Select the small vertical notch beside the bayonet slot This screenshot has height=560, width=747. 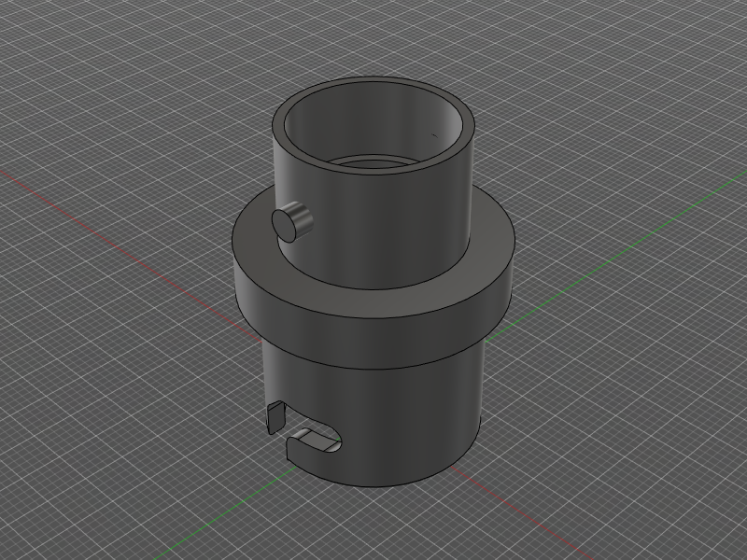tap(275, 417)
